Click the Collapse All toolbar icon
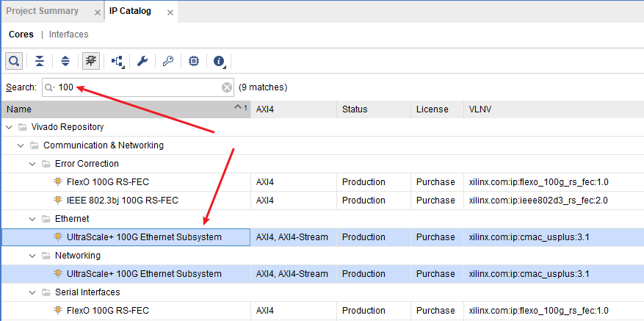The height and width of the screenshot is (321, 644). point(40,61)
